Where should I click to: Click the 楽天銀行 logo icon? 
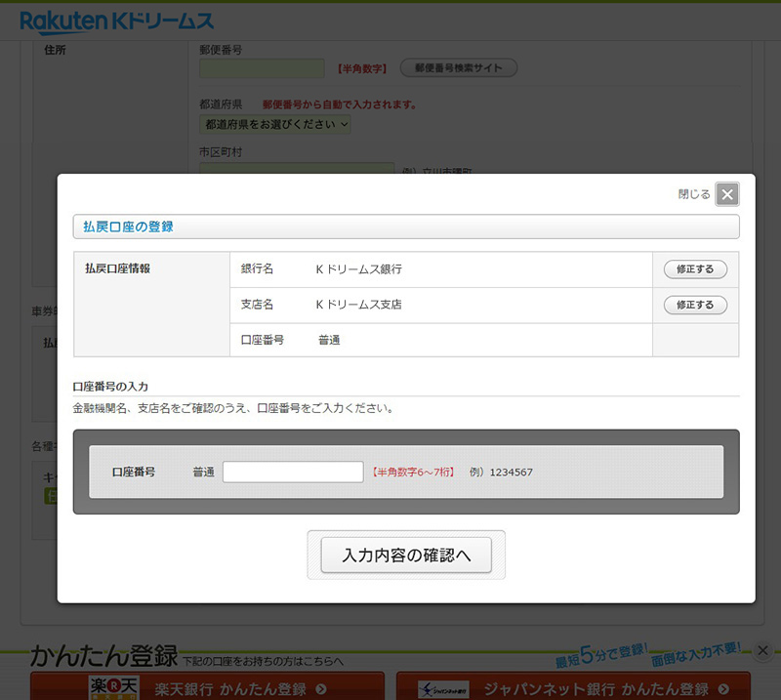pyautogui.click(x=113, y=687)
